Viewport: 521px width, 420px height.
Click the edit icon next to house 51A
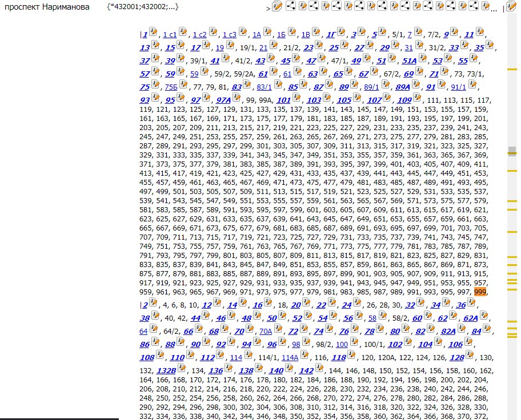pos(423,59)
